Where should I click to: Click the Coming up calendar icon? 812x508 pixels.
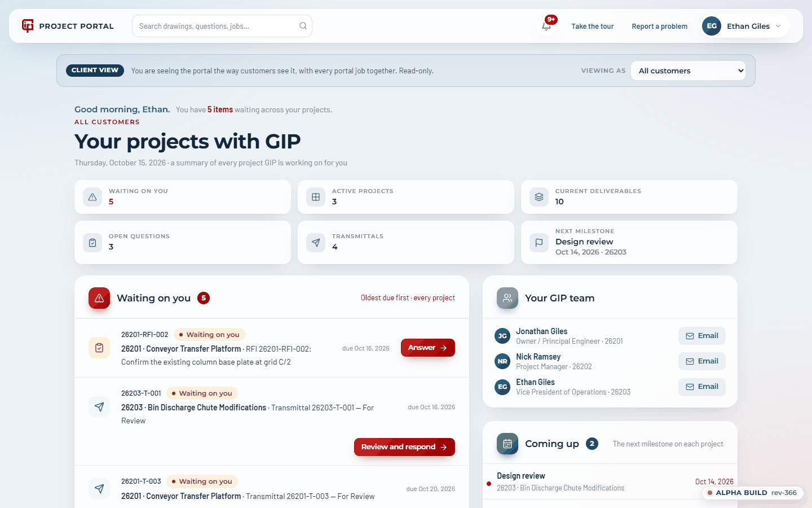[x=507, y=444]
